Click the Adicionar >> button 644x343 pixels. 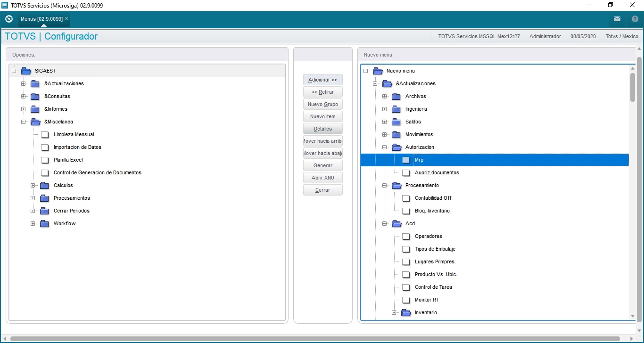point(323,80)
